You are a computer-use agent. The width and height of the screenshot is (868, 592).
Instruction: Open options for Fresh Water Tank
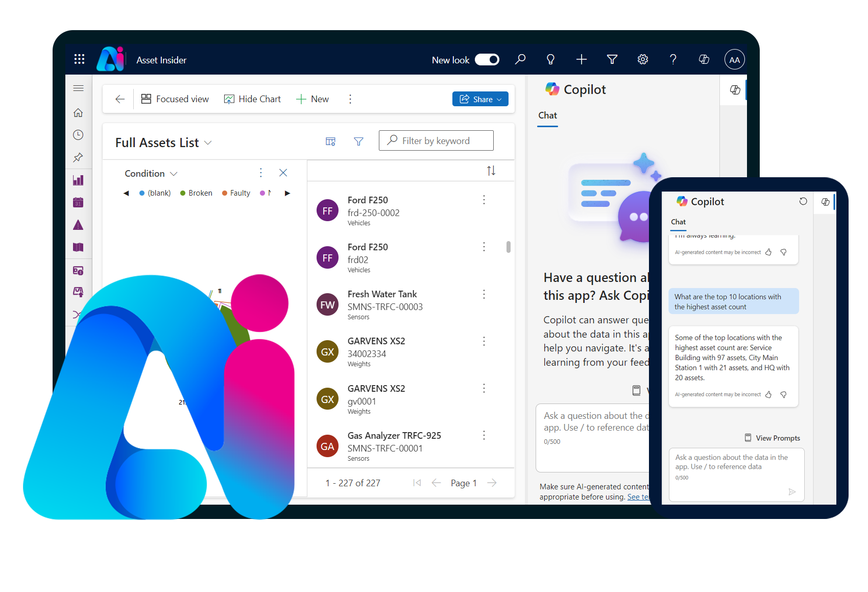(x=484, y=294)
